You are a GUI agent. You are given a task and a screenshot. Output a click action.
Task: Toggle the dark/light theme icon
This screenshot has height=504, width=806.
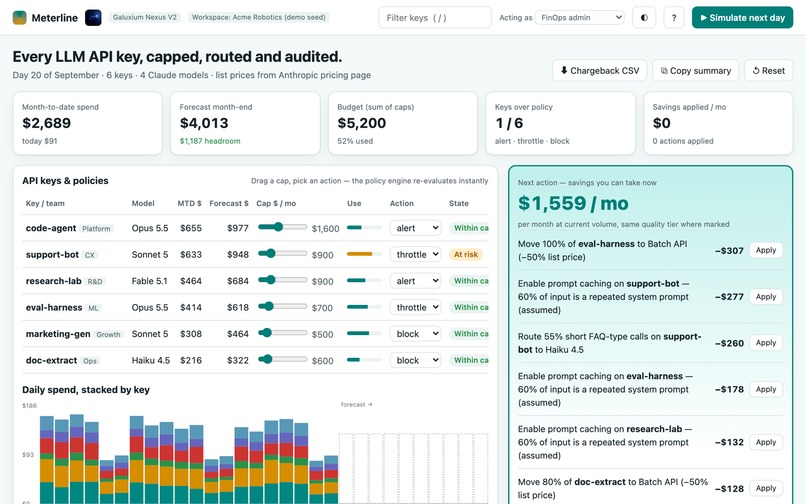pos(644,17)
